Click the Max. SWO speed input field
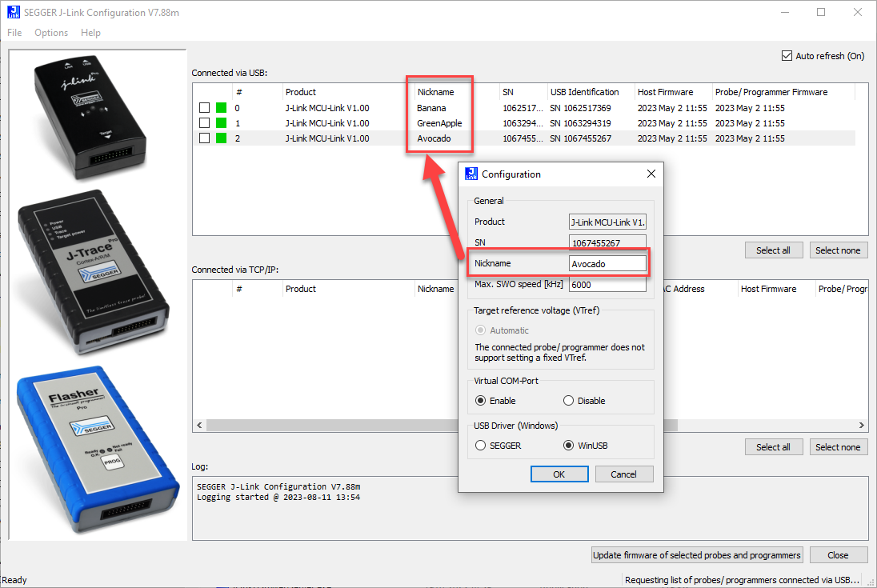 coord(607,285)
